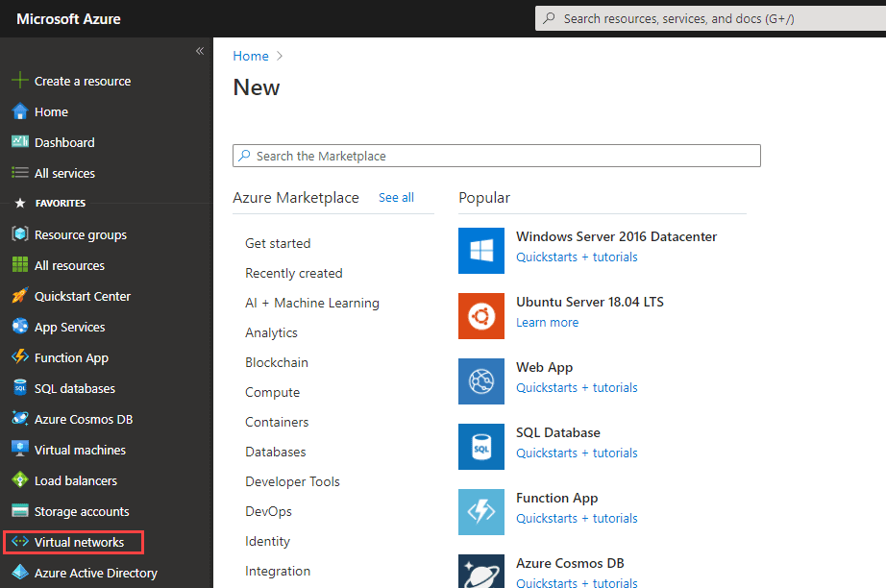Click the global search resources box
The width and height of the screenshot is (886, 588).
pyautogui.click(x=709, y=18)
